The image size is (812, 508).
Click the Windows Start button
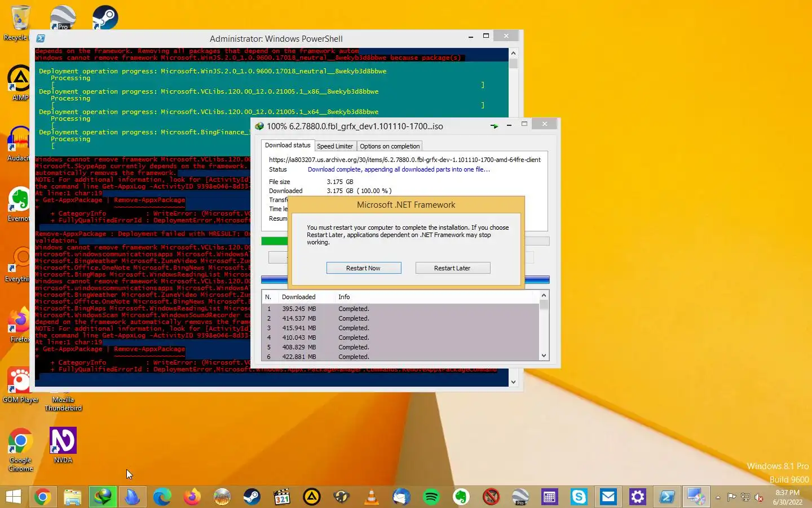(13, 497)
